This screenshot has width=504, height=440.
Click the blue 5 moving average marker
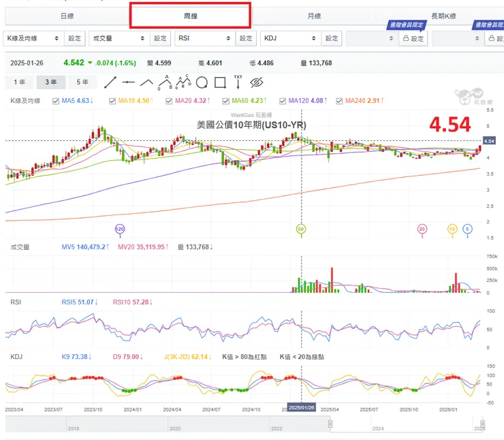pos(467,230)
